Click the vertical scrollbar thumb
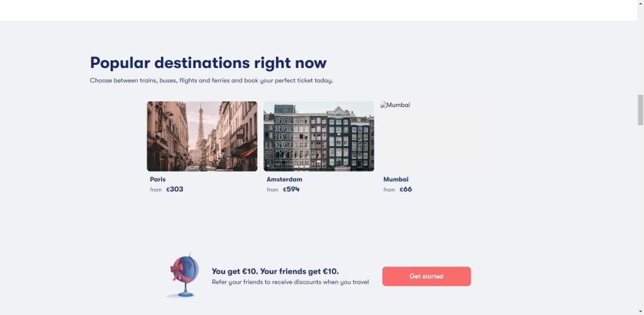 [640, 110]
